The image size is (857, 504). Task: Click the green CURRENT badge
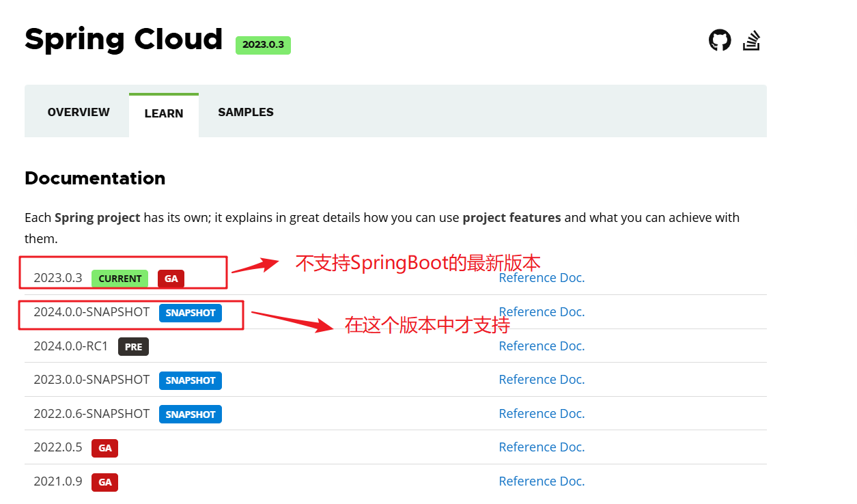(120, 279)
